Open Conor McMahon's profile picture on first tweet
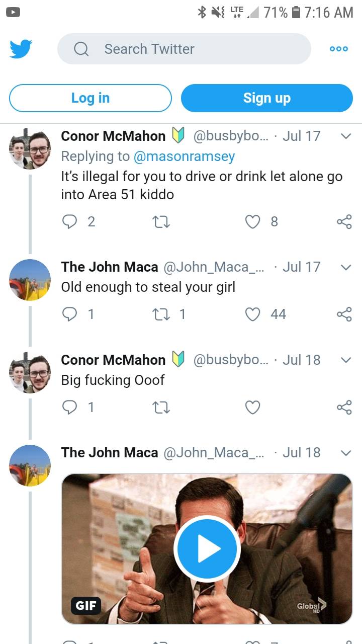 [30, 148]
